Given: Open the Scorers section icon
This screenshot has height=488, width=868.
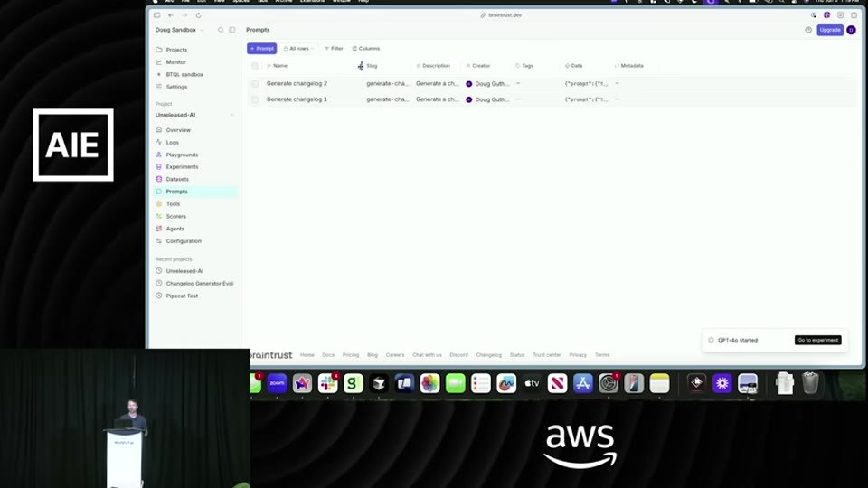Looking at the screenshot, I should click(159, 216).
